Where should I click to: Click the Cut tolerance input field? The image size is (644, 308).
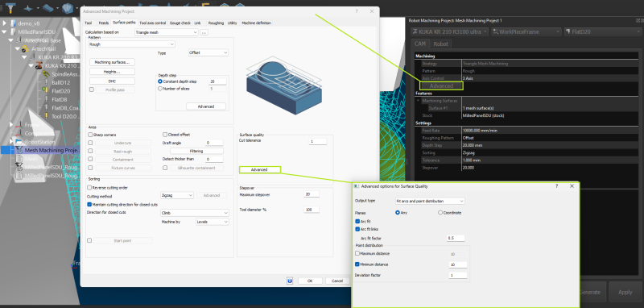click(x=318, y=141)
